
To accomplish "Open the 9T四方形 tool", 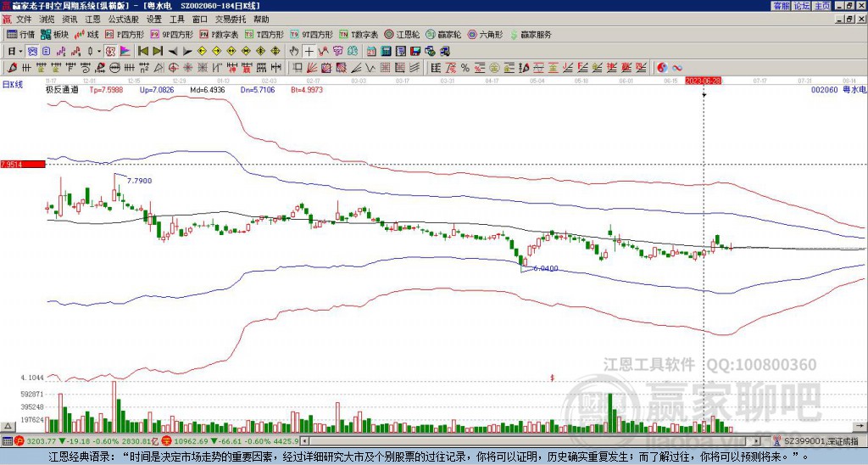I will pyautogui.click(x=311, y=34).
